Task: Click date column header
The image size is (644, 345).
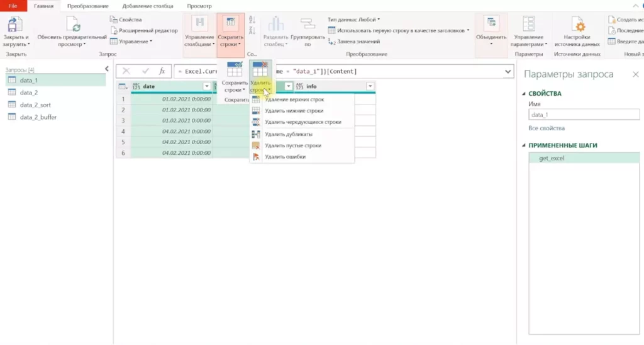Action: pos(171,86)
